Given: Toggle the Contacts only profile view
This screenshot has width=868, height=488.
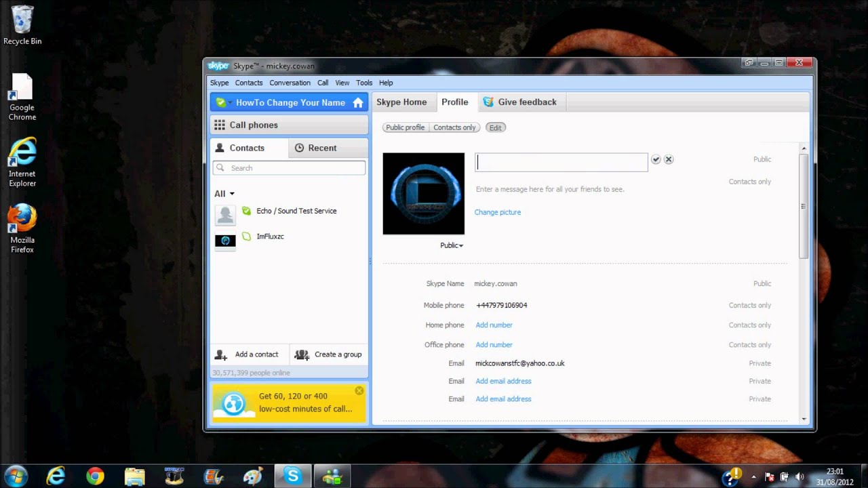Looking at the screenshot, I should [454, 127].
